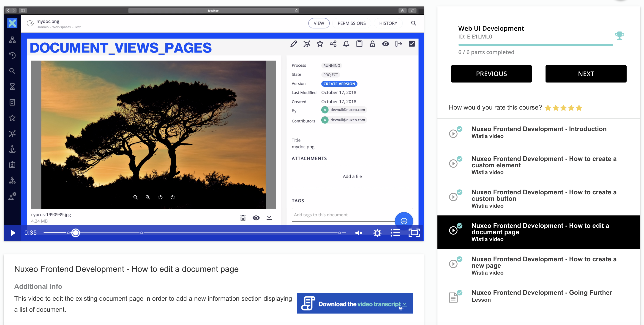Open the tasks checklist sidebar icon
The height and width of the screenshot is (325, 644).
coord(12,102)
